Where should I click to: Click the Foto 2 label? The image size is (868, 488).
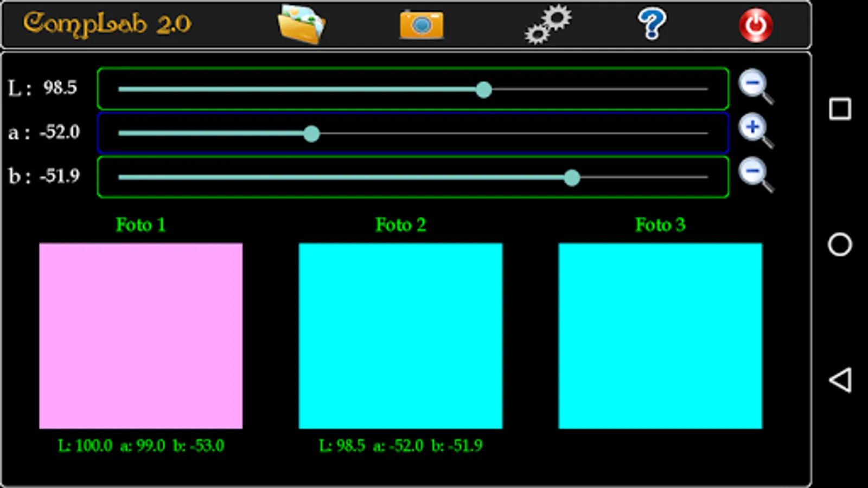(x=400, y=224)
